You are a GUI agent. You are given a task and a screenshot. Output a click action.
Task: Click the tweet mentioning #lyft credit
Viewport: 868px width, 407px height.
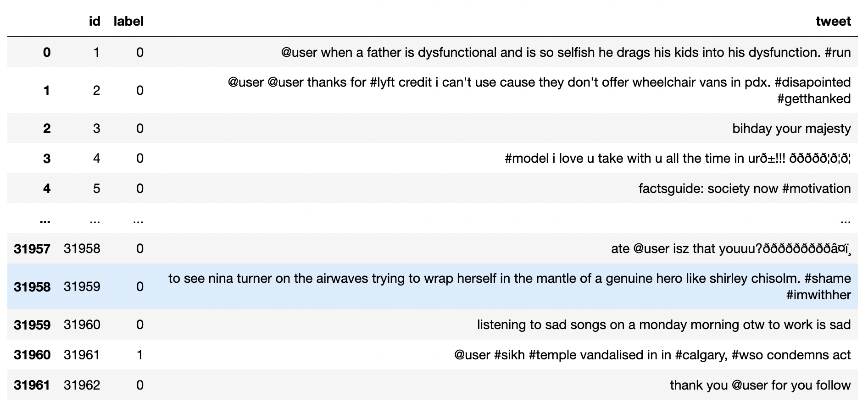[x=539, y=90]
